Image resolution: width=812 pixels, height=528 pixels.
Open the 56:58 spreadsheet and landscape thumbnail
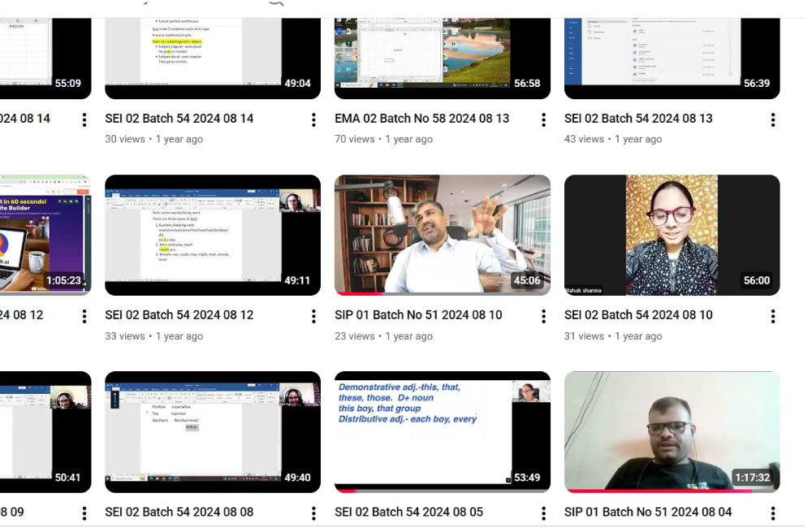(x=442, y=49)
